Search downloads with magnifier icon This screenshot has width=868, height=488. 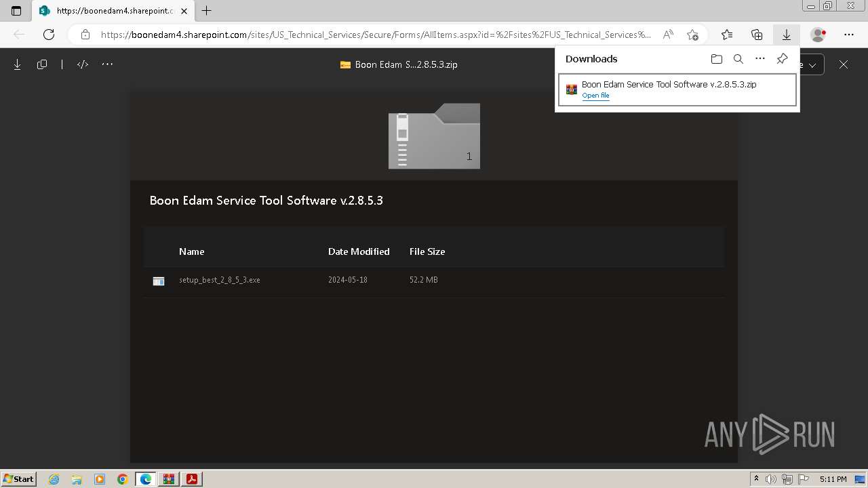(738, 59)
